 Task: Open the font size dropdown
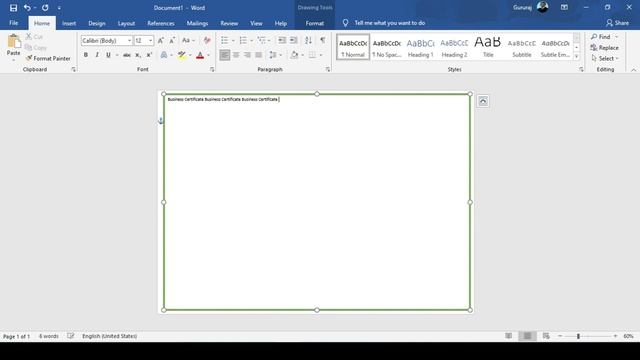(151, 40)
